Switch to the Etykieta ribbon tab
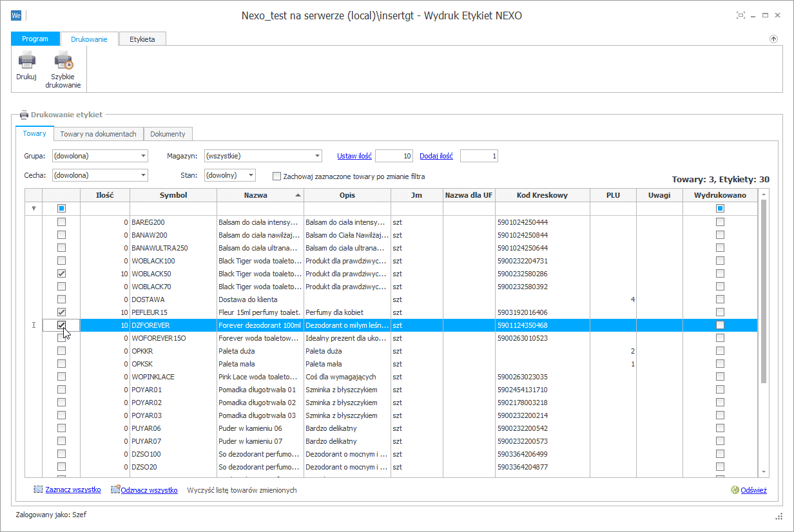The width and height of the screenshot is (794, 532). click(142, 39)
